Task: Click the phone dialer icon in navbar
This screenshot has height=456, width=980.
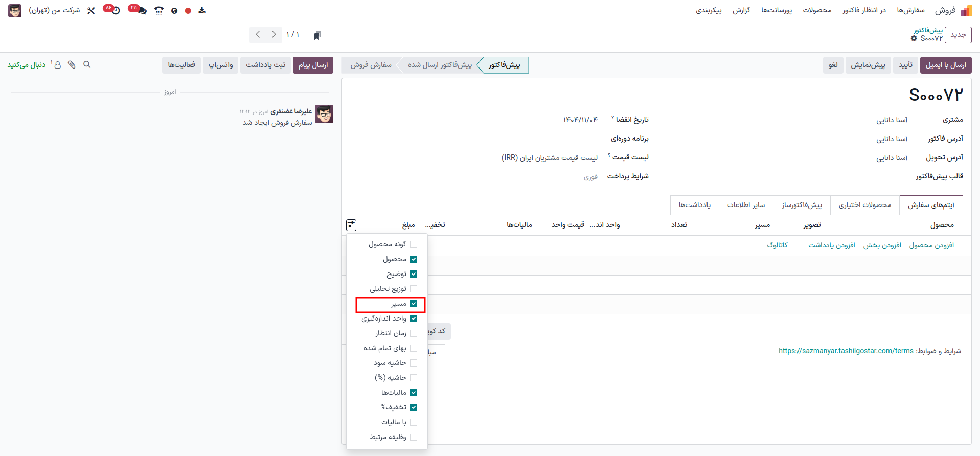Action: 159,11
